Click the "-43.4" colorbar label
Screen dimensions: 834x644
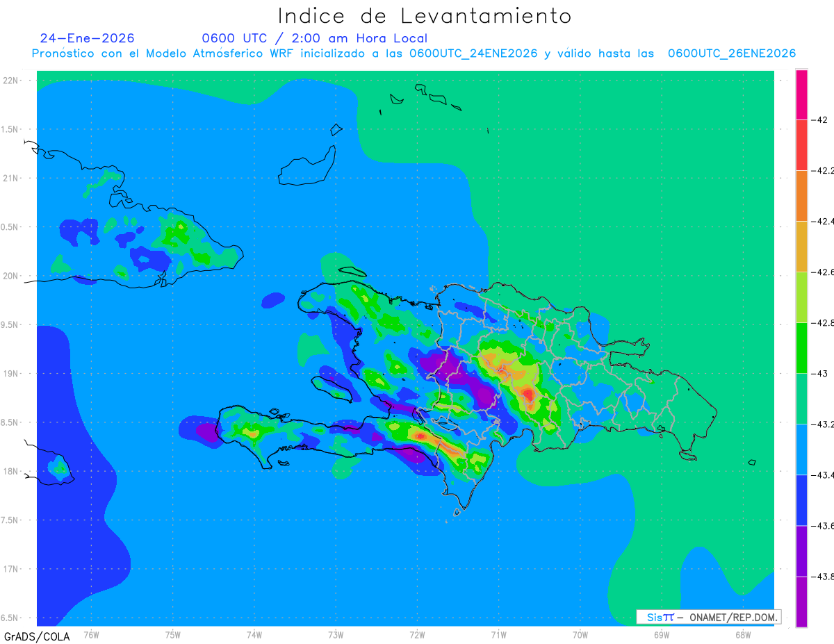pyautogui.click(x=824, y=475)
